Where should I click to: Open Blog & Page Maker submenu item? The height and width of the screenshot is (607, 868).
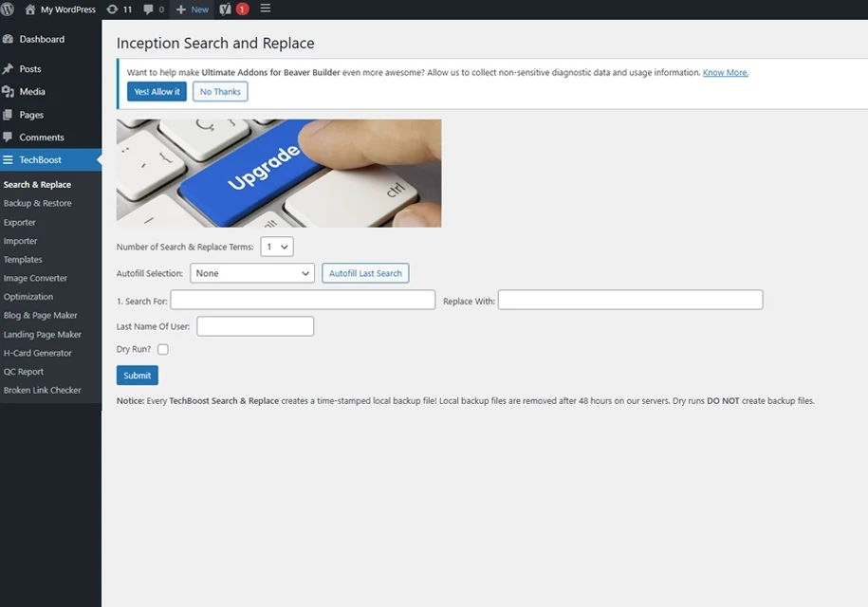[41, 316]
